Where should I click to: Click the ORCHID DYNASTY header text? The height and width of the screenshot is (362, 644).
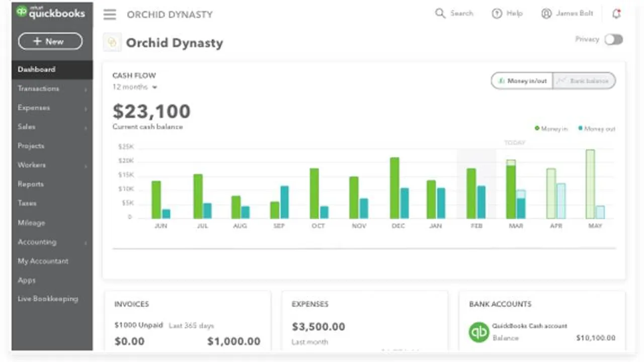[170, 15]
